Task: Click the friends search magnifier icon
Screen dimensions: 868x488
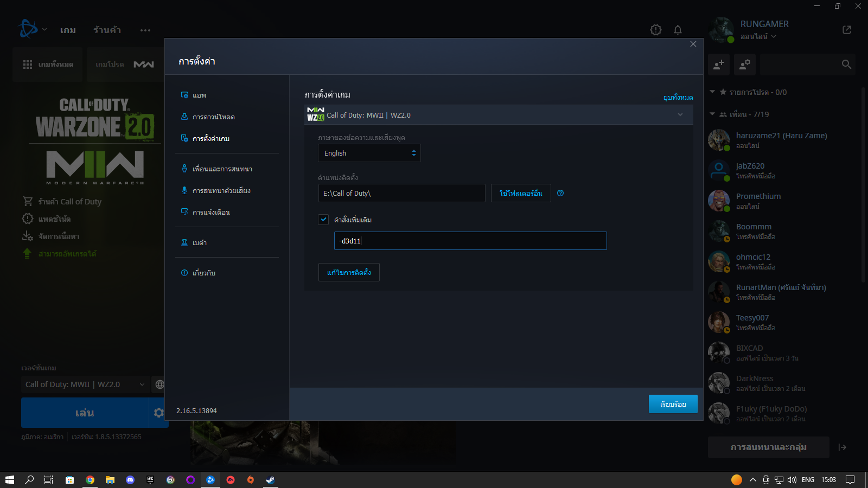Action: [x=846, y=65]
